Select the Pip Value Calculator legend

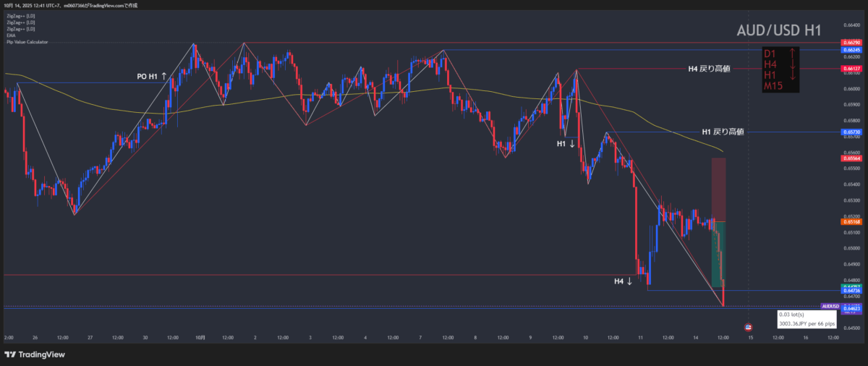(28, 42)
